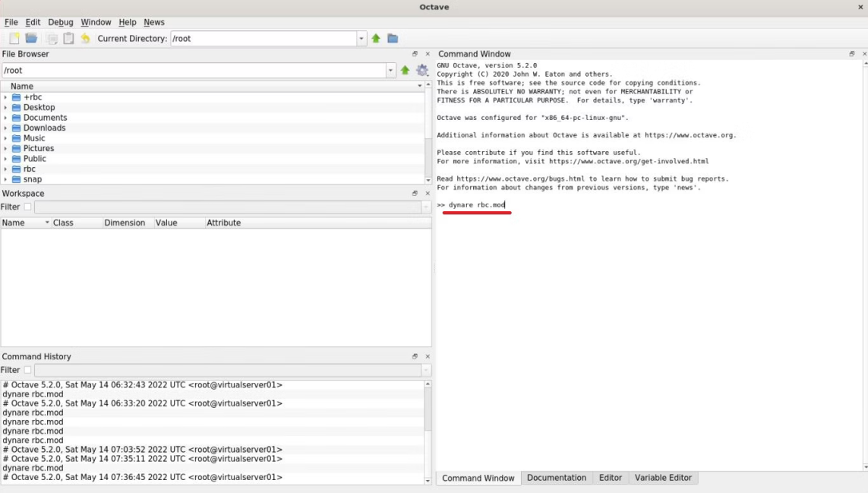
Task: Sort Workspace by Dimension column
Action: [x=128, y=223]
